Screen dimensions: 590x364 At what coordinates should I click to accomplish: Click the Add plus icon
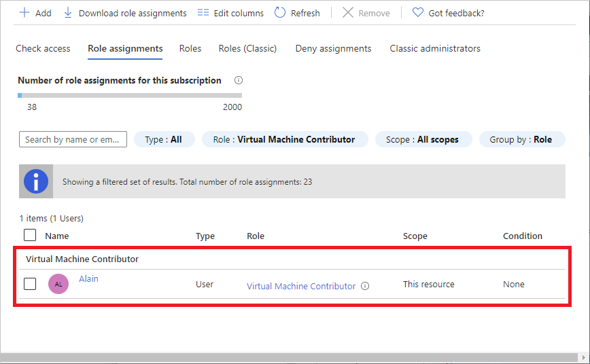[24, 13]
